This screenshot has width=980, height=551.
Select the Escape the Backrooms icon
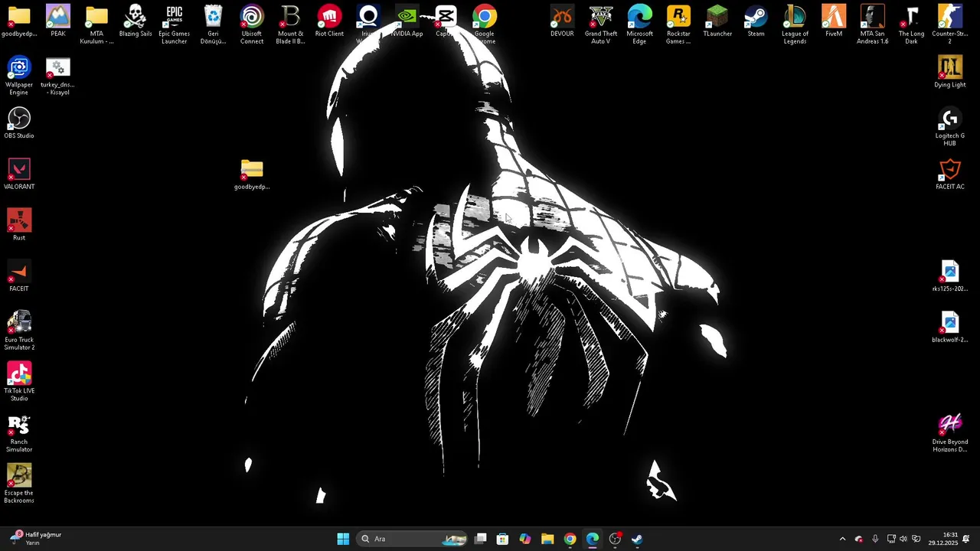(x=19, y=484)
